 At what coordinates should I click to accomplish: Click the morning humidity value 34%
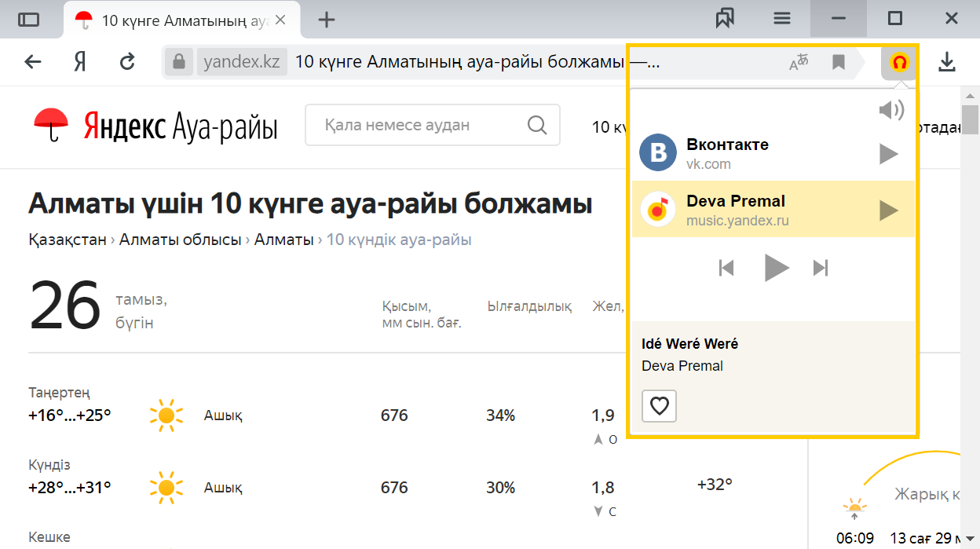click(500, 415)
